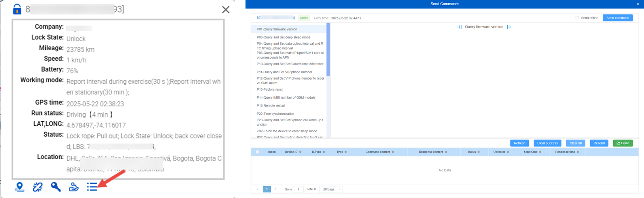Viewport: 644px width, 198px height.
Task: Click the Export button
Action: 623,143
